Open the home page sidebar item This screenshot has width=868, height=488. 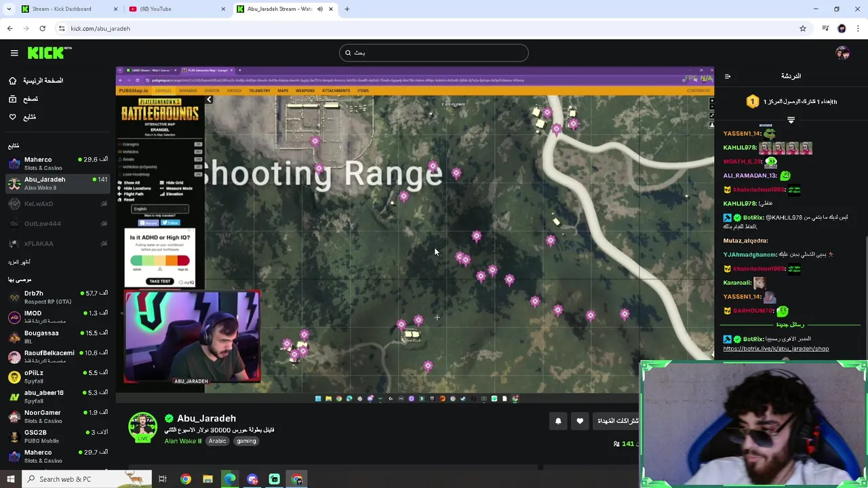pos(35,81)
